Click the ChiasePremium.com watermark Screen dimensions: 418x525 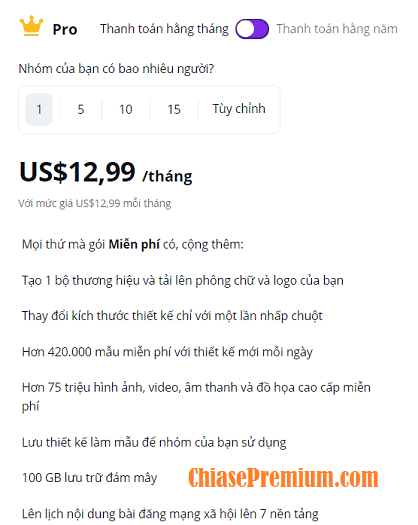(283, 478)
